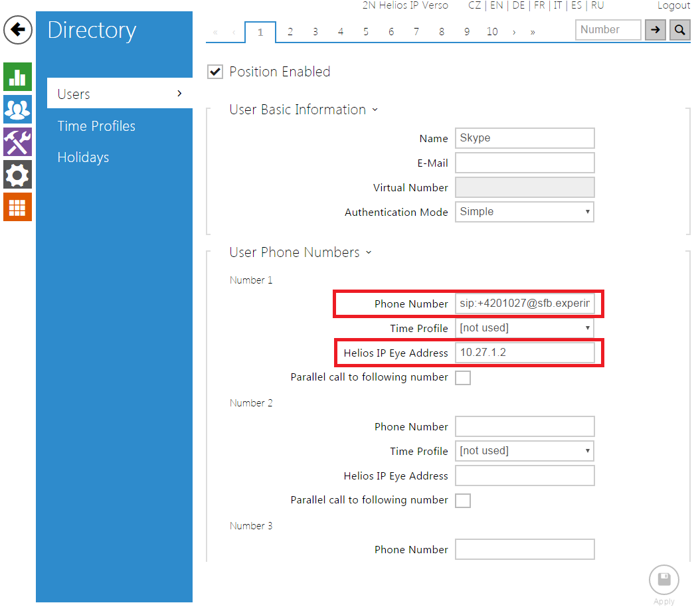
Task: Switch to page tab 5
Action: pyautogui.click(x=366, y=32)
